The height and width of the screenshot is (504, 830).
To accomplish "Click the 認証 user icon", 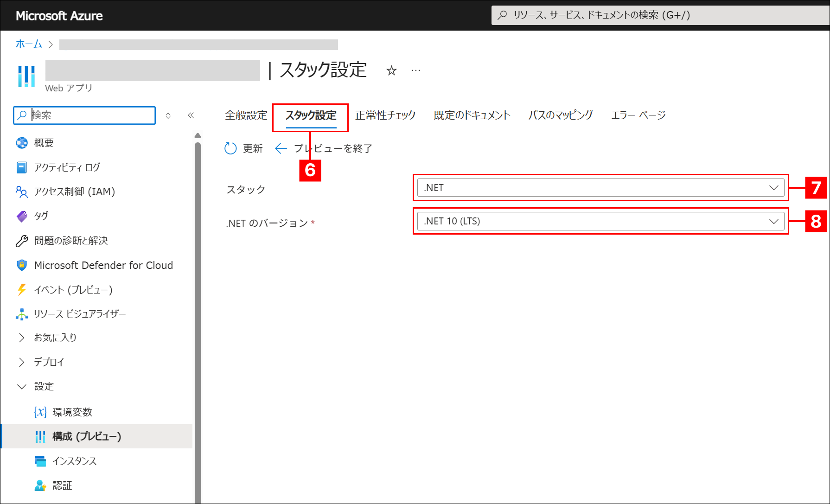I will pyautogui.click(x=40, y=485).
